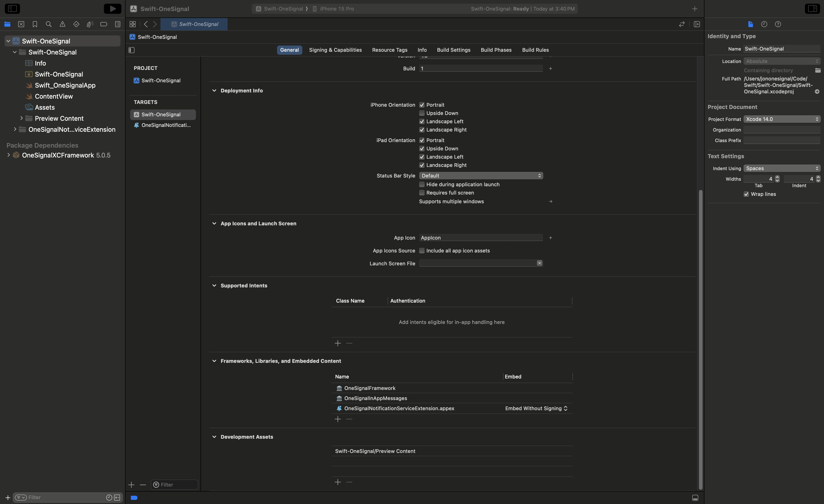
Task: Open the Project Format dropdown
Action: point(782,119)
